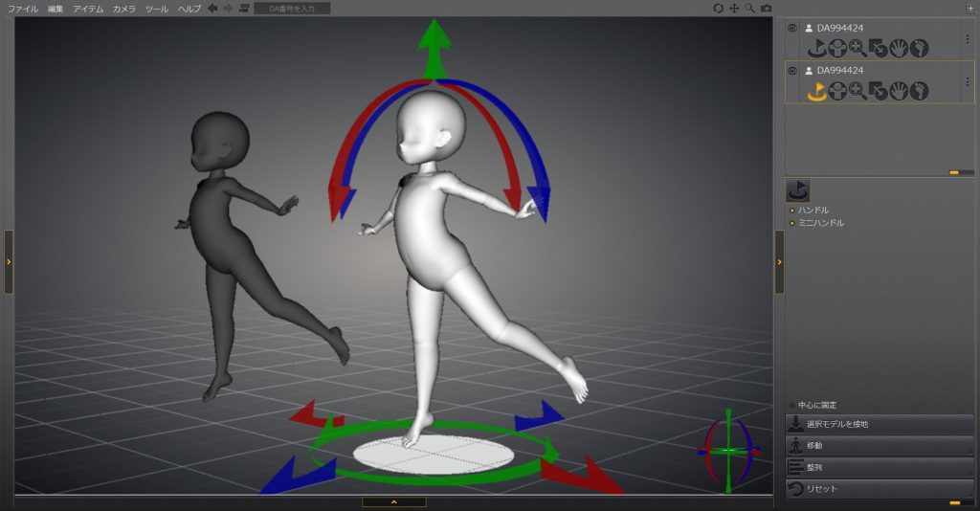Click the camera icon beside the DA number field
The image size is (980, 511).
pyautogui.click(x=244, y=8)
